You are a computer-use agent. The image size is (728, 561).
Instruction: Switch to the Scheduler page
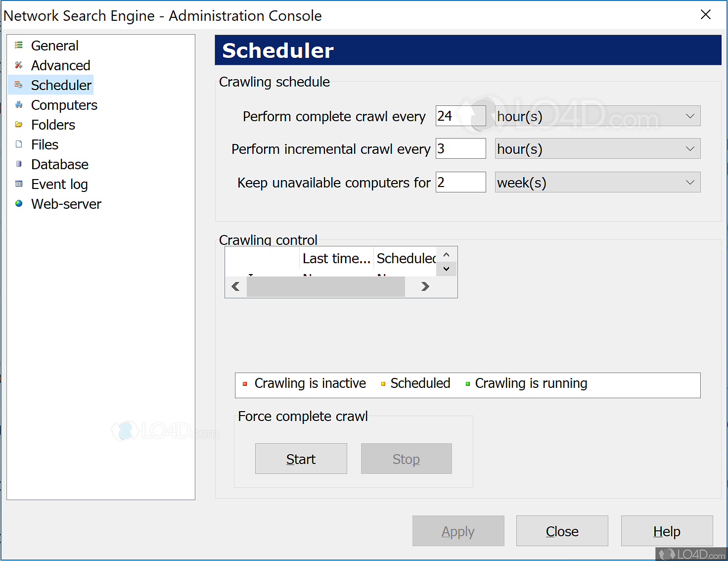[x=61, y=85]
